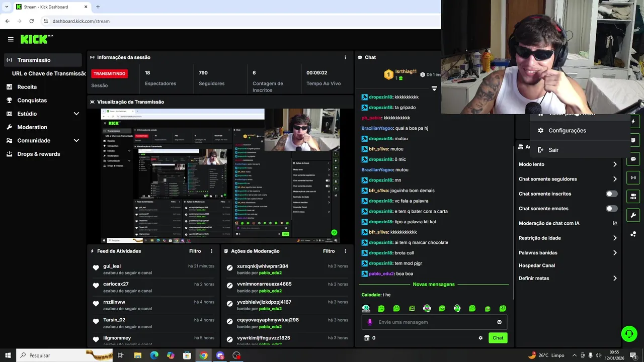Select Configurações in profile menu
Screen dimensions: 644x362
pos(580,131)
